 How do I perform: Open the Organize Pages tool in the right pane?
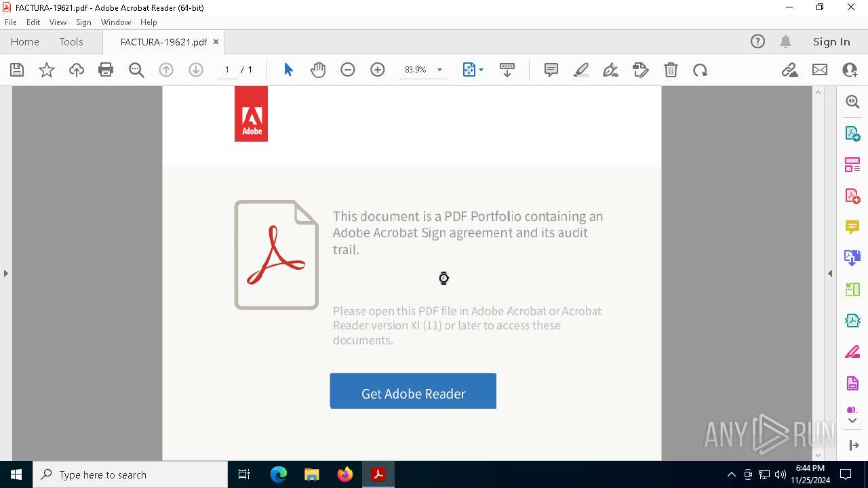coord(852,164)
